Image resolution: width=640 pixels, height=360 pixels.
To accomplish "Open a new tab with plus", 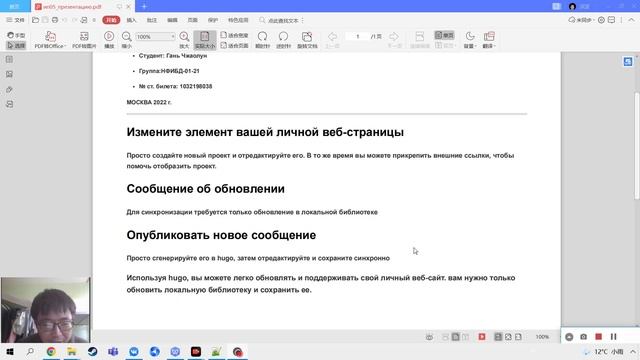I will (144, 6).
